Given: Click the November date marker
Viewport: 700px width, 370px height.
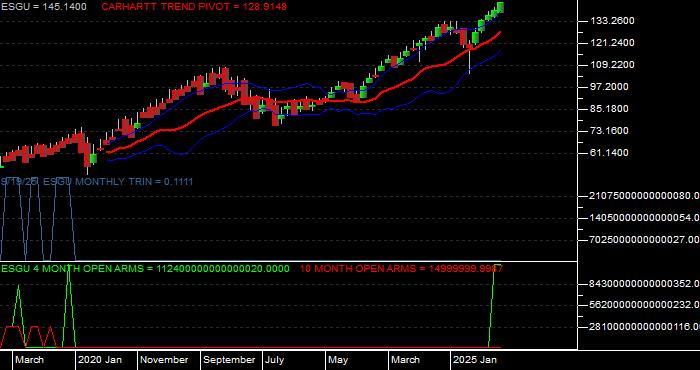Looking at the screenshot, I should (x=165, y=360).
